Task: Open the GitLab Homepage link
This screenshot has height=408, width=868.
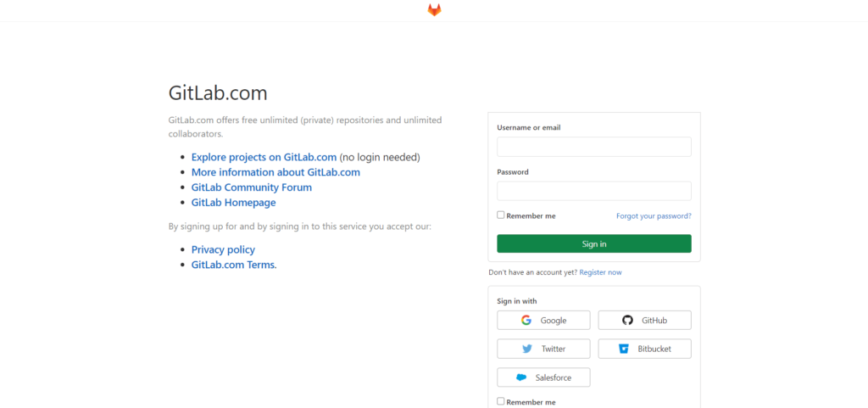Action: [x=234, y=203]
